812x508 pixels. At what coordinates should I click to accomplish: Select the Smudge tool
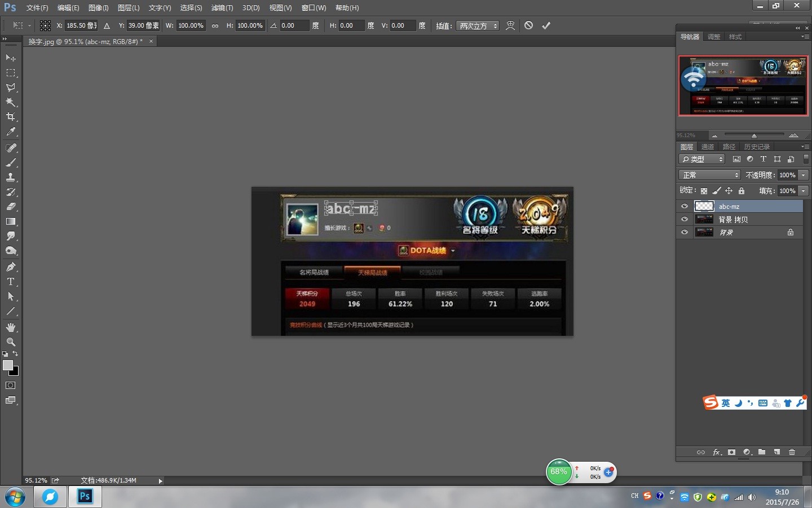click(11, 236)
